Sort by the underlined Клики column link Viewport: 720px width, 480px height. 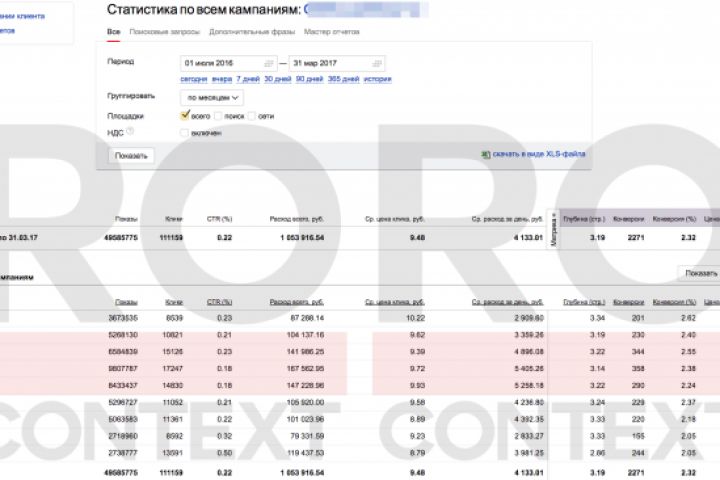coord(174,302)
